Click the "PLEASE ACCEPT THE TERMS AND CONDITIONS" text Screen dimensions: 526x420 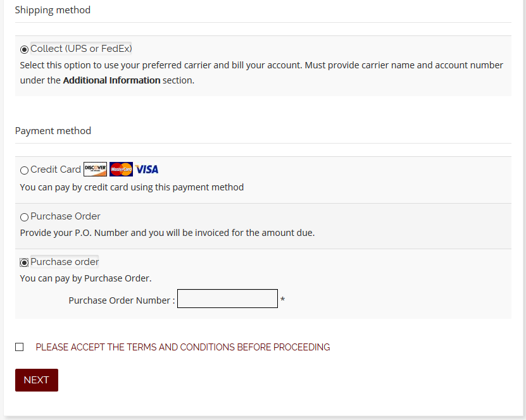(x=183, y=347)
